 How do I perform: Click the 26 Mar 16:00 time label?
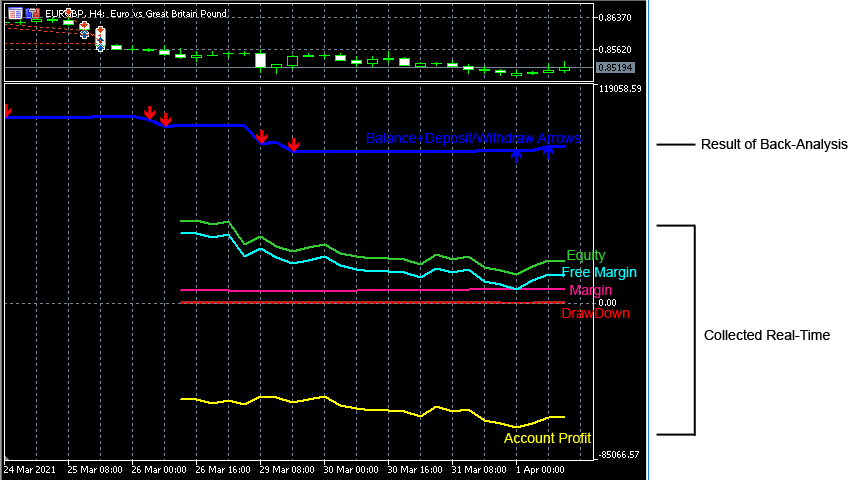(223, 470)
